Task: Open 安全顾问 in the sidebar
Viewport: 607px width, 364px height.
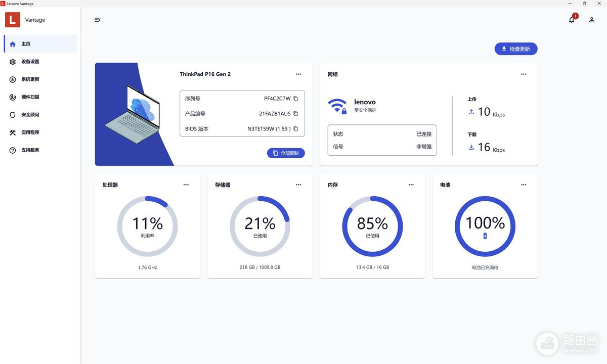Action: 40,115
